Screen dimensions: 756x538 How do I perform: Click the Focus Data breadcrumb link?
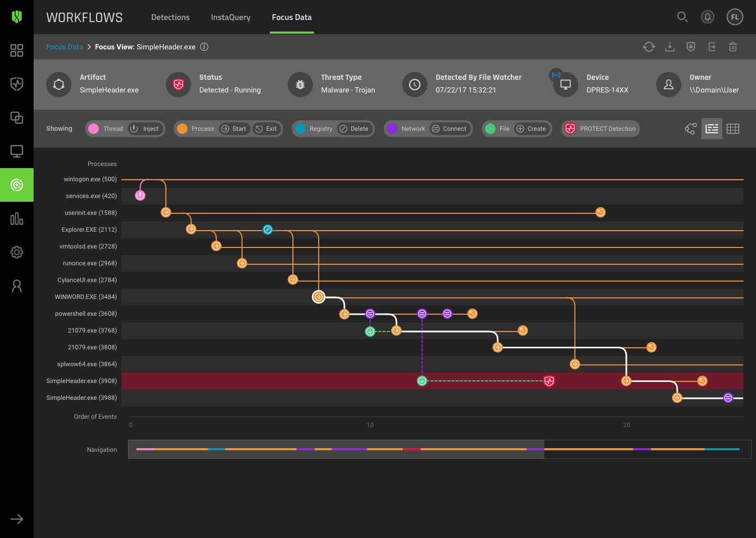[65, 47]
